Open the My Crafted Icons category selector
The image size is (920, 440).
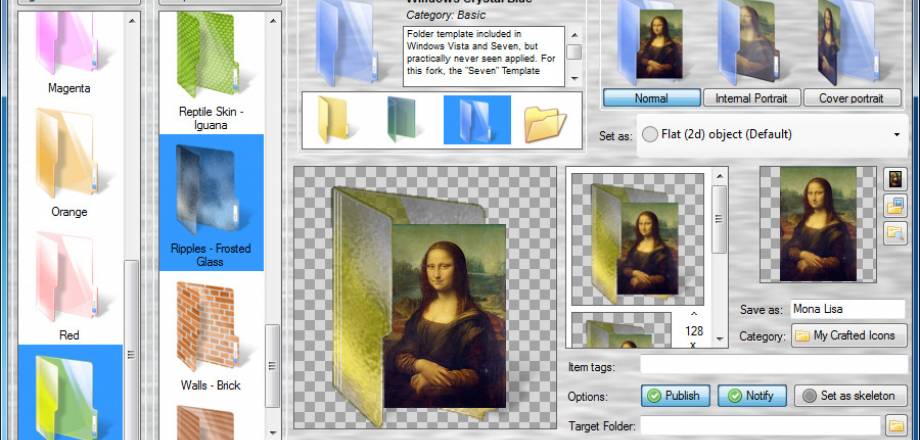(x=849, y=336)
